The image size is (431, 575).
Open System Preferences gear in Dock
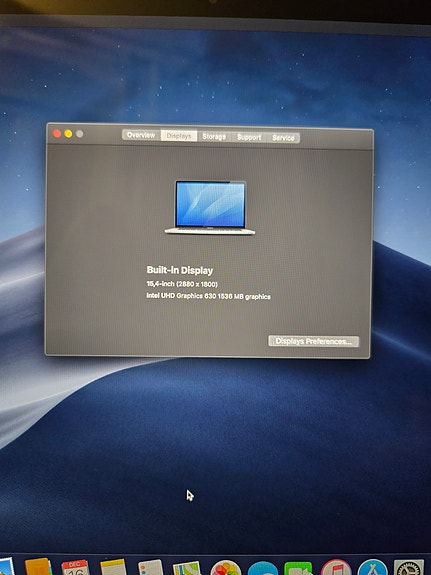[409, 568]
